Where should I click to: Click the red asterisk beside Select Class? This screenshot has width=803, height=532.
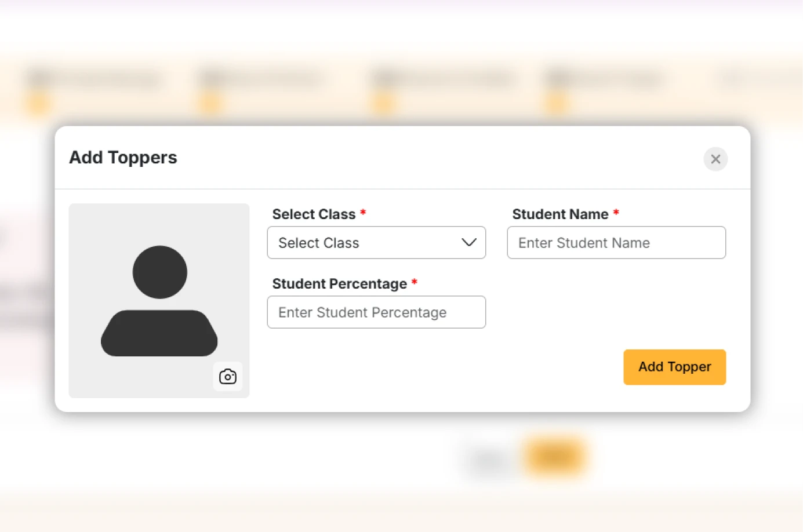tap(363, 213)
